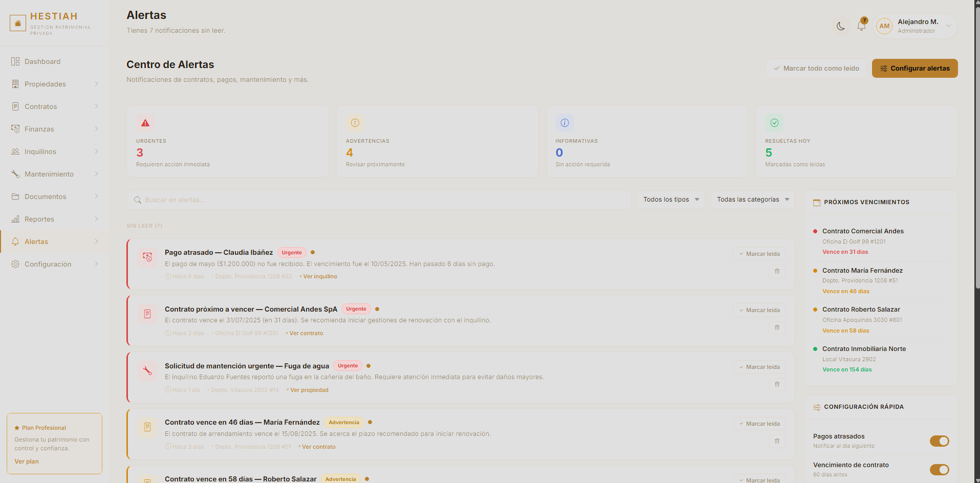The width and height of the screenshot is (980, 483).
Task: Open Contrato Inmobiliaria Norte upcoming expiration
Action: 881,359
